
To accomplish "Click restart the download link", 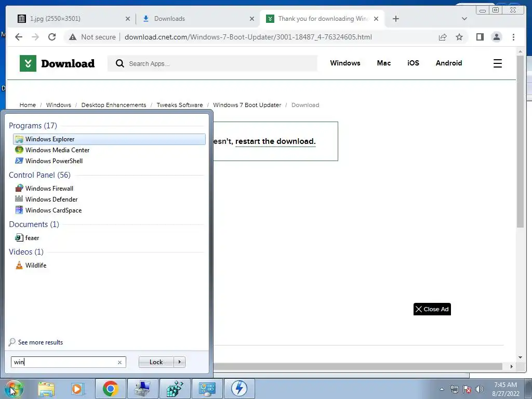I will 275,141.
